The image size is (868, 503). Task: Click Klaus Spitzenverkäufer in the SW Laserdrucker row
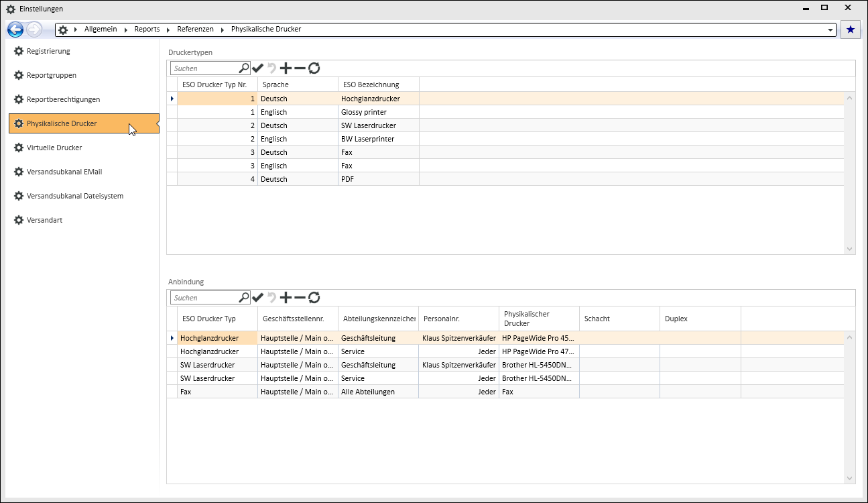point(458,365)
